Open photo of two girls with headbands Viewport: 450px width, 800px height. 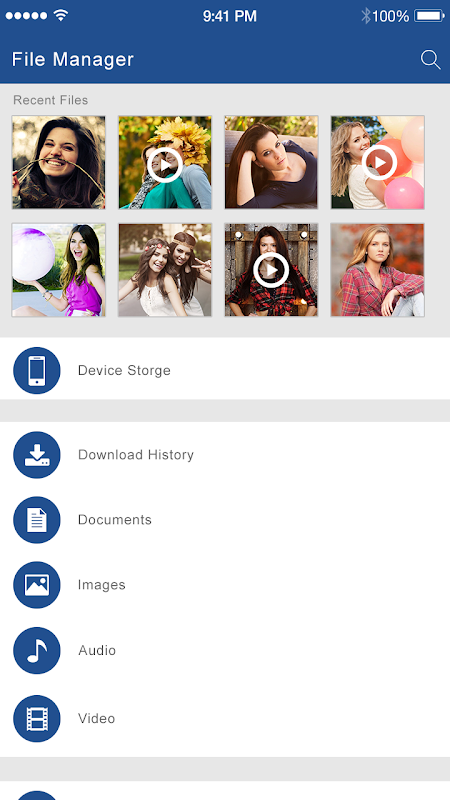165,270
